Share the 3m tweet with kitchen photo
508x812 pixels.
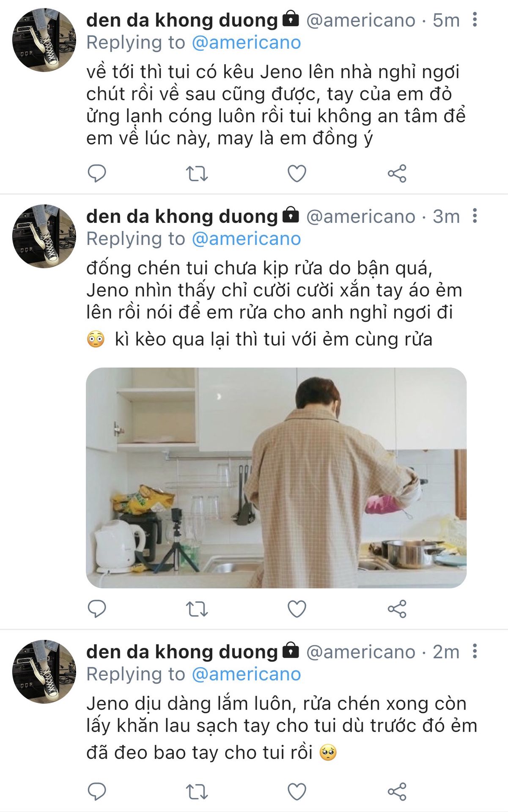pos(397,609)
